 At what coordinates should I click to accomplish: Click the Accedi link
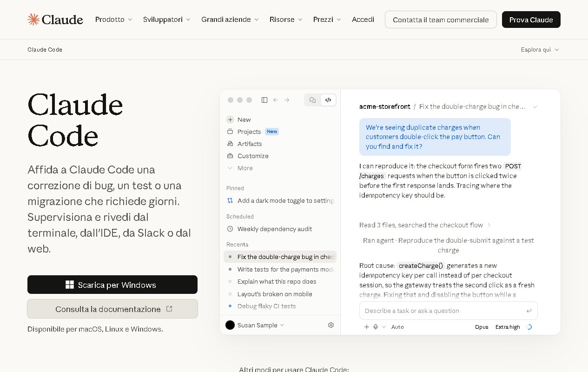(x=363, y=20)
